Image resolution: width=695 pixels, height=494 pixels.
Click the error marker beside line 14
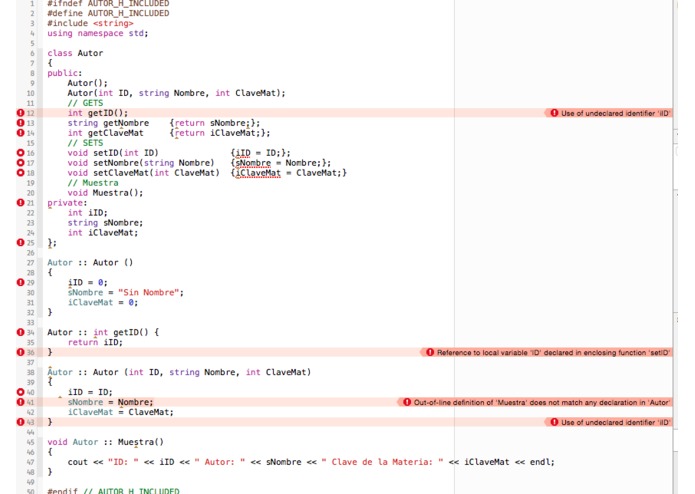[x=20, y=132]
